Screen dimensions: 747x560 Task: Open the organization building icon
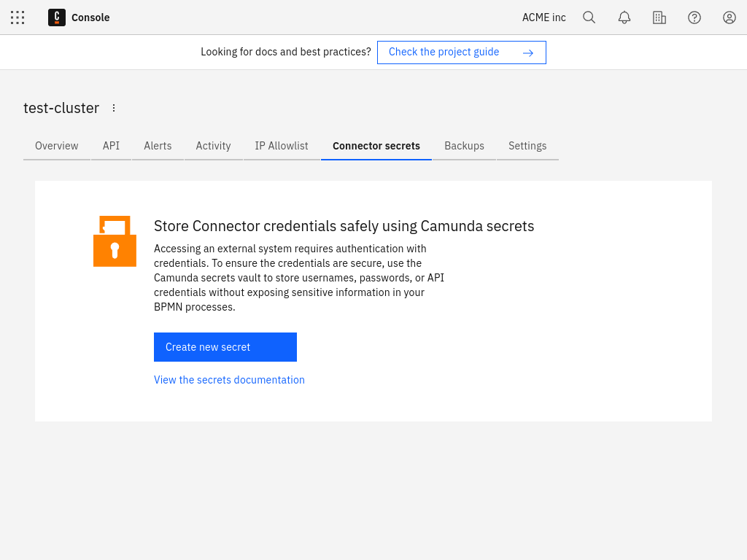click(659, 17)
